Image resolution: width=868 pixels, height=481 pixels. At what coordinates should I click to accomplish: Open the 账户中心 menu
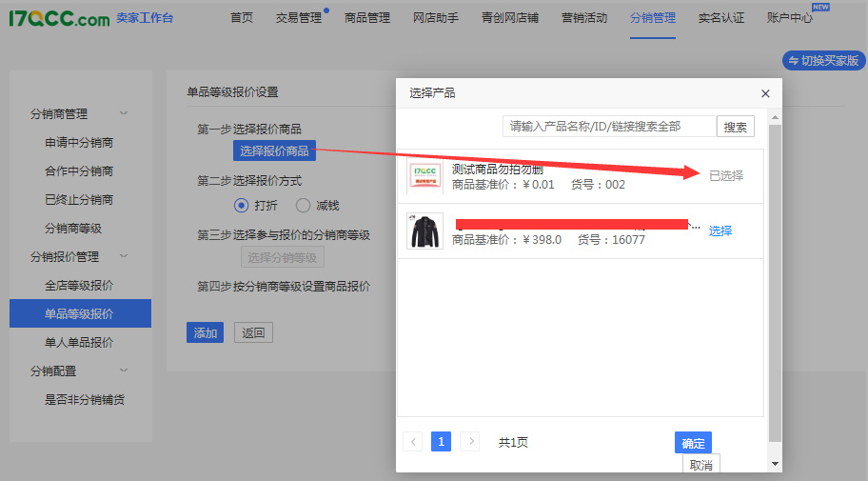tap(790, 18)
